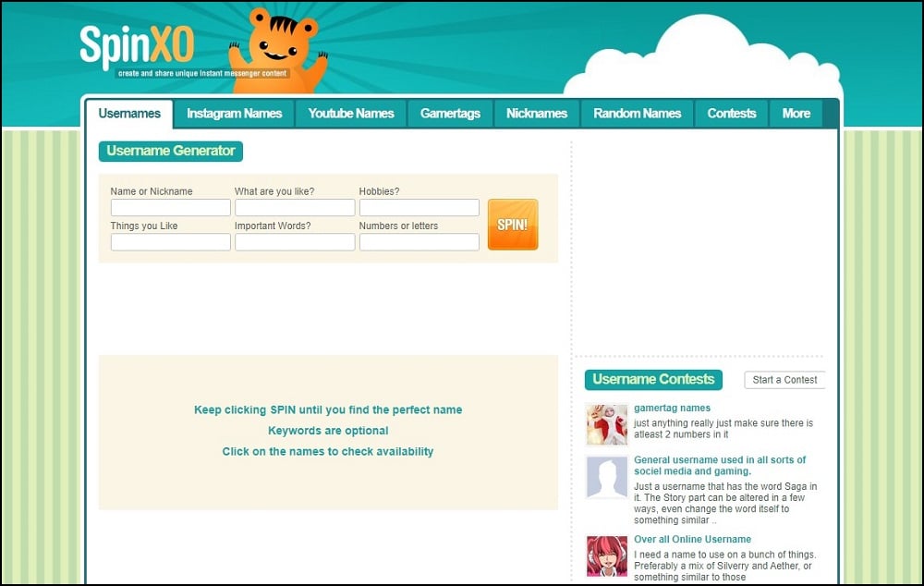Click the Username Generator heading
The image size is (924, 586).
[x=171, y=151]
